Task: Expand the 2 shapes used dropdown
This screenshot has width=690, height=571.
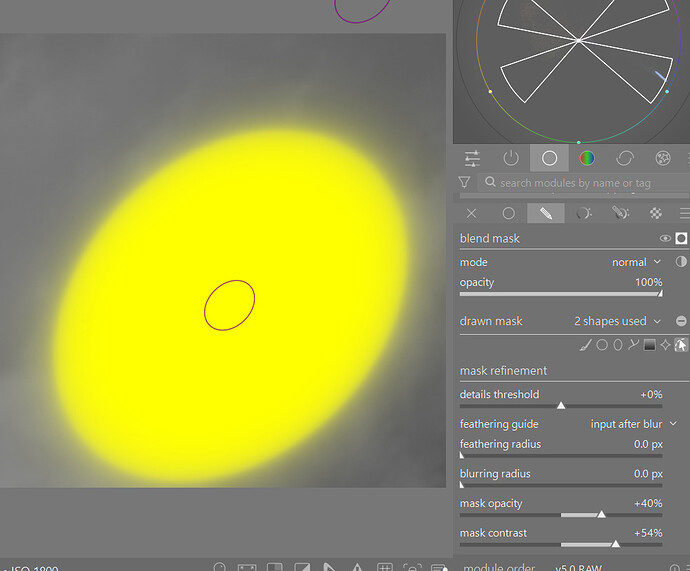Action: click(617, 321)
